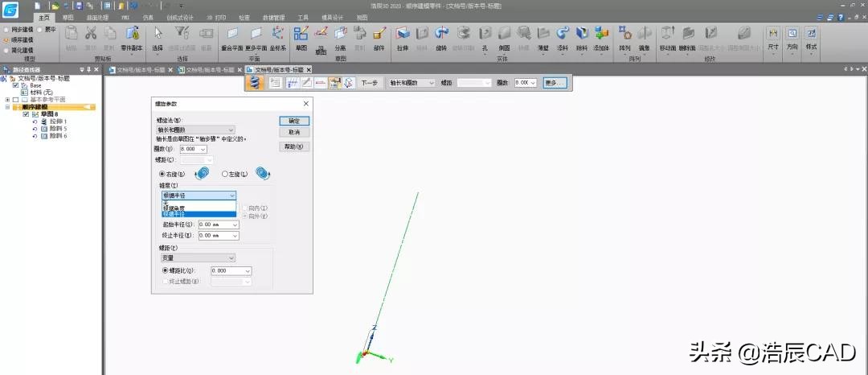The width and height of the screenshot is (868, 375).
Task: Collapse the 顺序建模 tree node
Action: point(7,107)
